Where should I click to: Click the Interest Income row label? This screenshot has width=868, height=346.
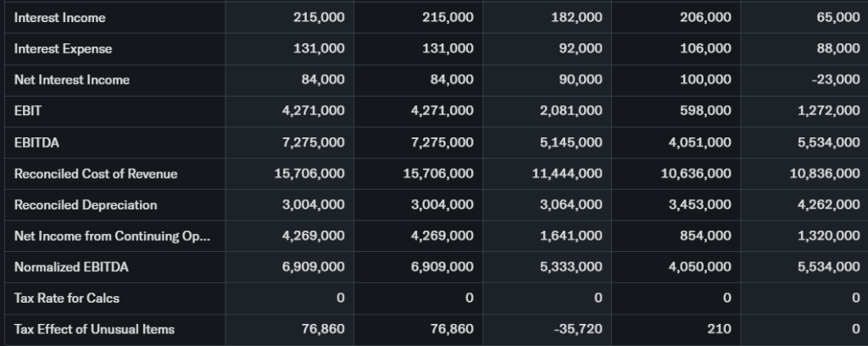(x=60, y=18)
